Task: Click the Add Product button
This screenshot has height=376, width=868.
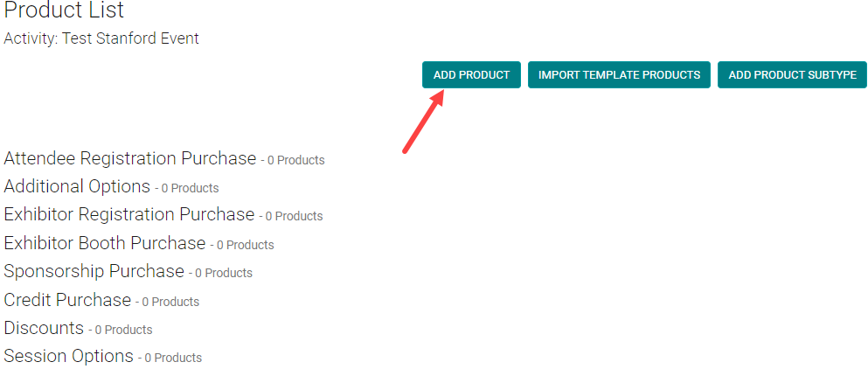Action: pyautogui.click(x=471, y=75)
